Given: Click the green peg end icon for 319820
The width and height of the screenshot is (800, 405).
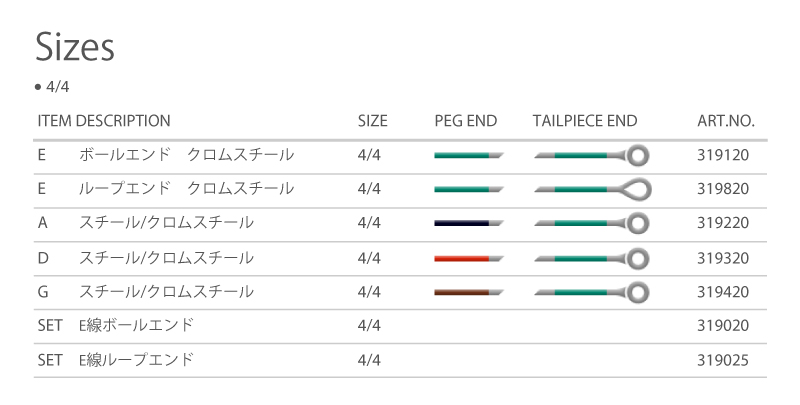Looking at the screenshot, I should (x=469, y=189).
